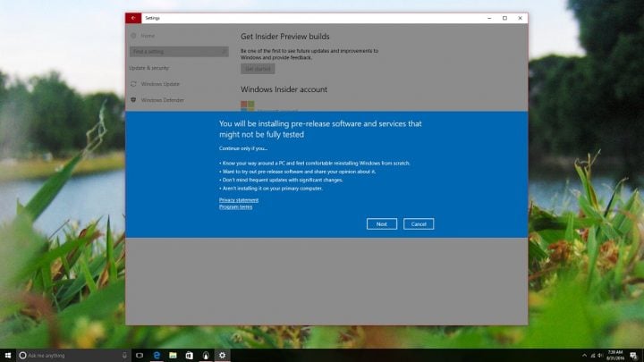
Task: Click the 'Update & security' section label
Action: 149,68
